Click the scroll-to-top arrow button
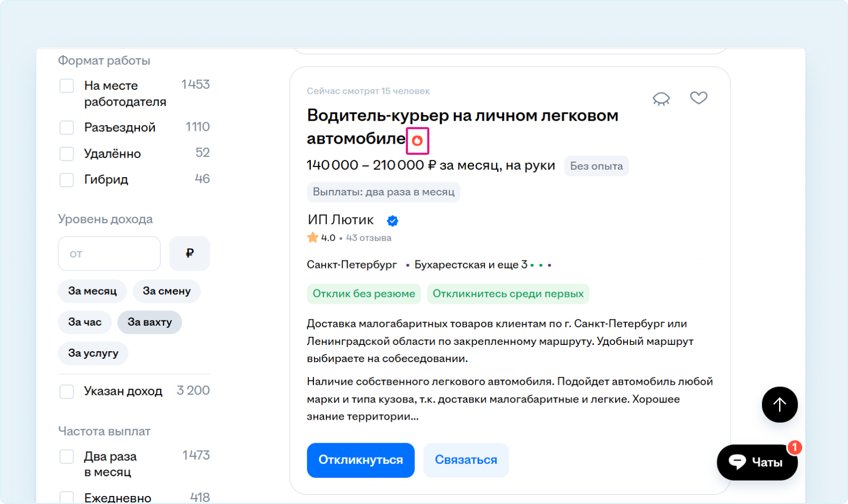The height and width of the screenshot is (504, 848). tap(779, 405)
